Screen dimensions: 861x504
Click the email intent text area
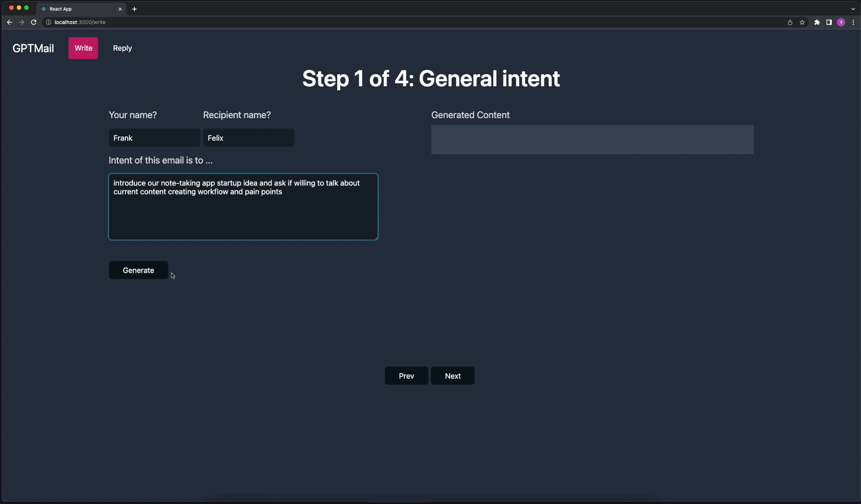click(243, 207)
